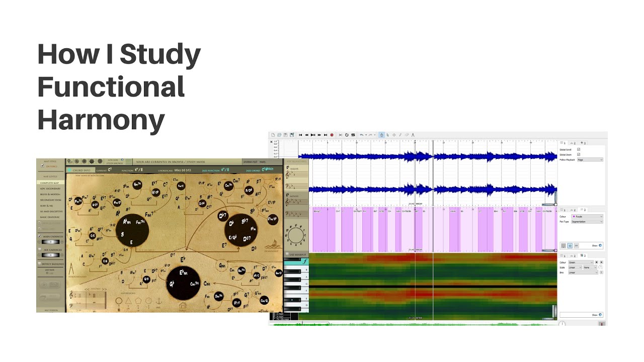Toggle Show for segmentation layer
644x362 pixels.
[600, 245]
